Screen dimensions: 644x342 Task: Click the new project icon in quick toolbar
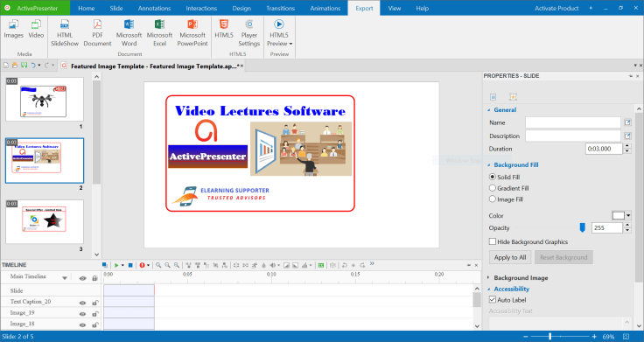point(6,66)
